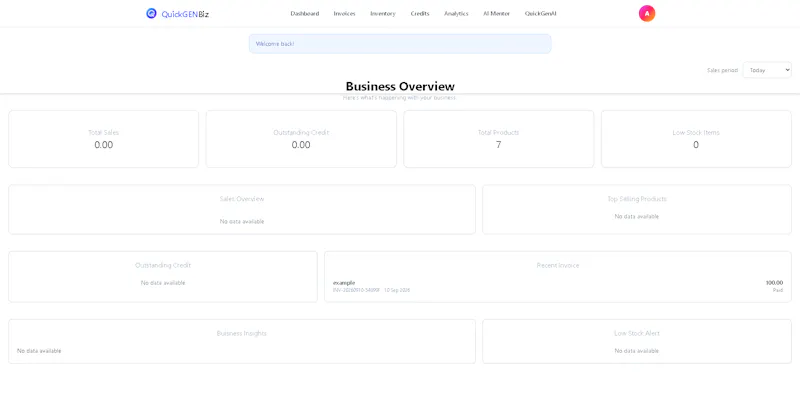Click the Welcome back banner
Image resolution: width=800 pixels, height=396 pixels.
[400, 44]
